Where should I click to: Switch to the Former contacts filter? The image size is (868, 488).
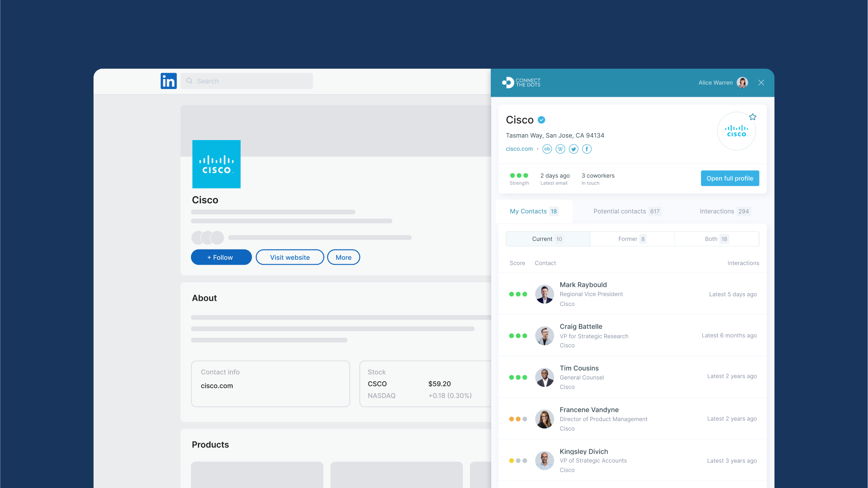click(x=632, y=239)
